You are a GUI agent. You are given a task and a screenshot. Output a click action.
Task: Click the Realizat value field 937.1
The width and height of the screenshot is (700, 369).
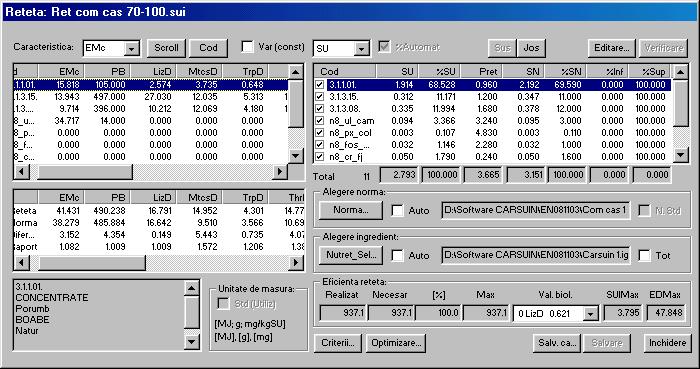[343, 313]
